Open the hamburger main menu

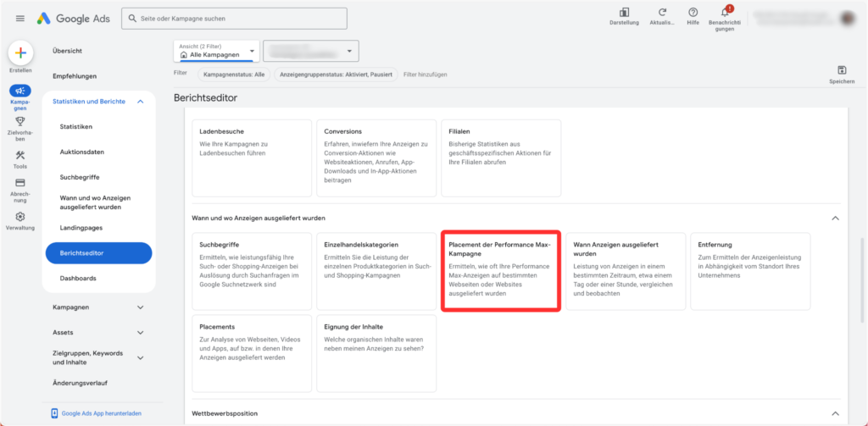point(20,19)
